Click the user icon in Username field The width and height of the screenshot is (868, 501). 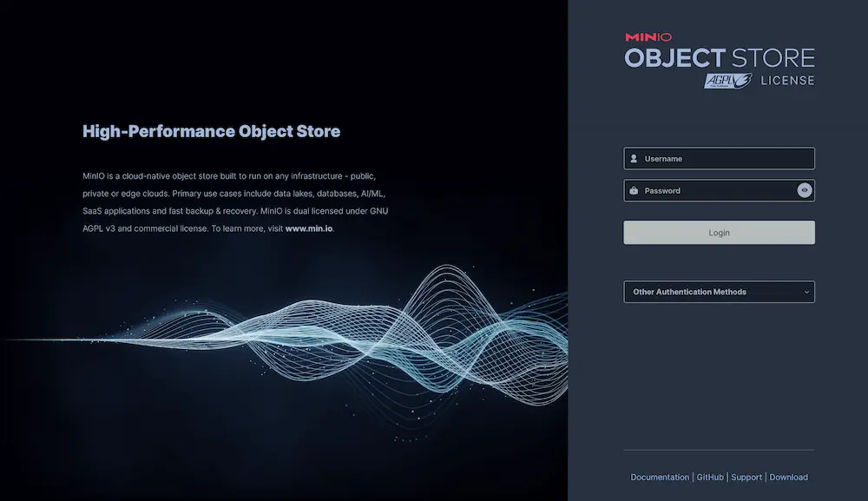(x=635, y=159)
